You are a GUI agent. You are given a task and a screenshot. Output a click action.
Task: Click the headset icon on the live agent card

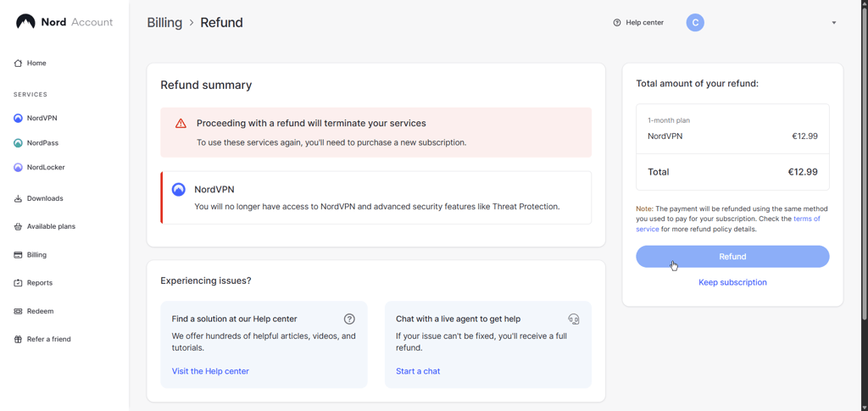point(574,319)
